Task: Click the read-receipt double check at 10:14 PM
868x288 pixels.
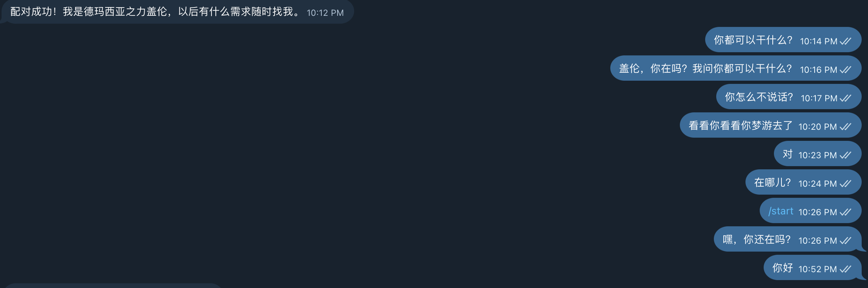Action: (x=845, y=41)
